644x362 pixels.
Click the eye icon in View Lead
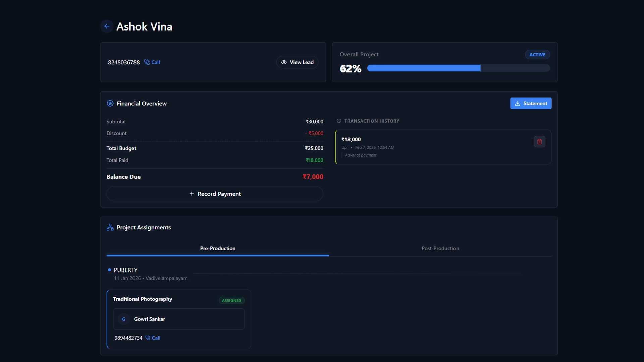click(284, 62)
